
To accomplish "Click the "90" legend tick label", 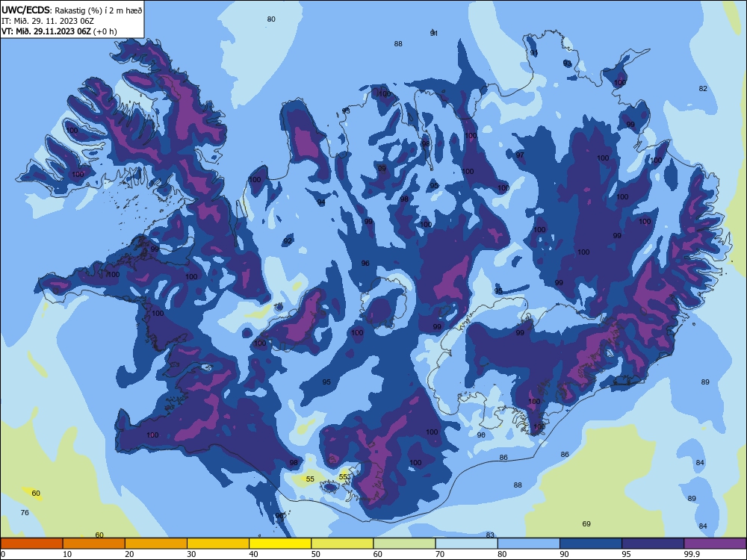I will pyautogui.click(x=565, y=554).
